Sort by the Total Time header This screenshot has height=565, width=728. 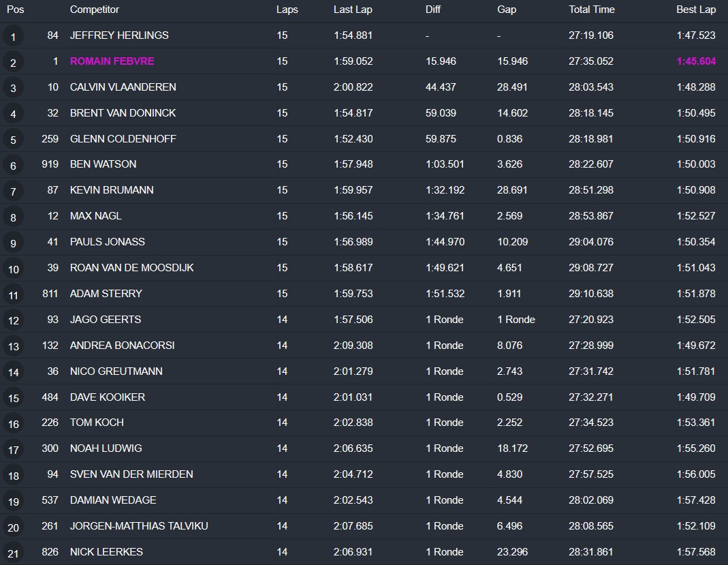click(x=591, y=10)
